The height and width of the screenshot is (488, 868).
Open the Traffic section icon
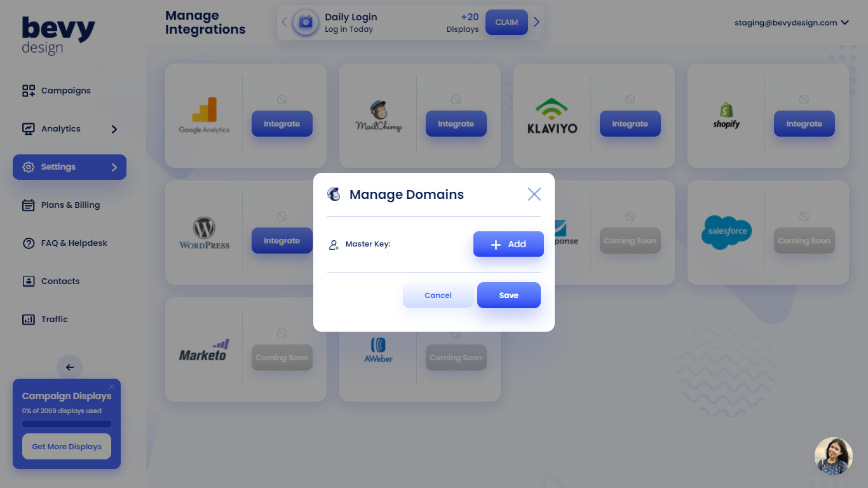click(x=28, y=319)
